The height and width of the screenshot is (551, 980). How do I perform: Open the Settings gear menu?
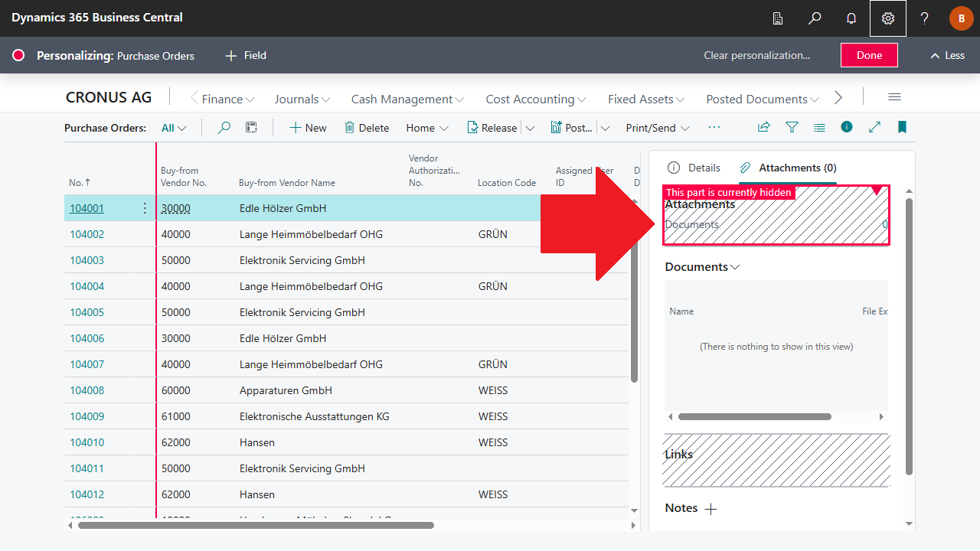coord(888,18)
